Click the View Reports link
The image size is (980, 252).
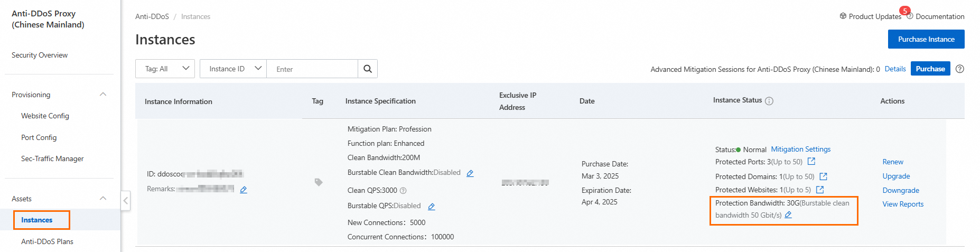[903, 204]
